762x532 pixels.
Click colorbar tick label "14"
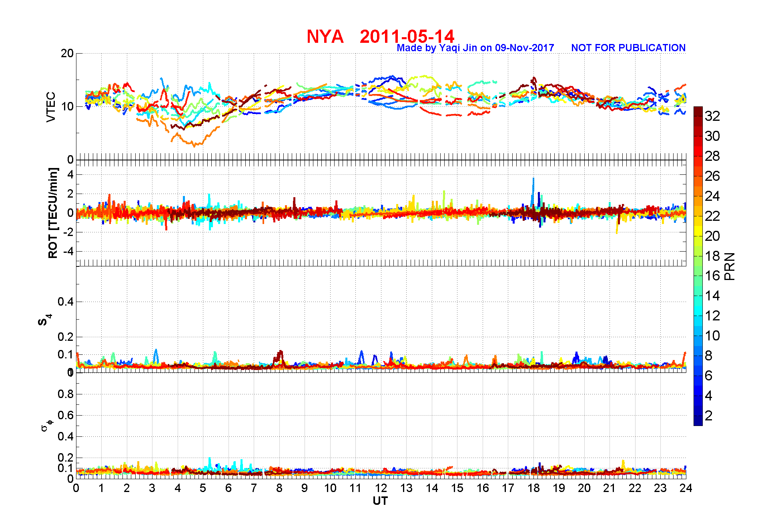pyautogui.click(x=712, y=296)
